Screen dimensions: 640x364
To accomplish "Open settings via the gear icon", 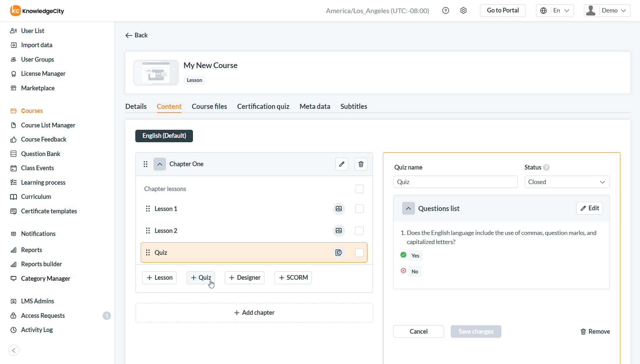I will 463,11.
